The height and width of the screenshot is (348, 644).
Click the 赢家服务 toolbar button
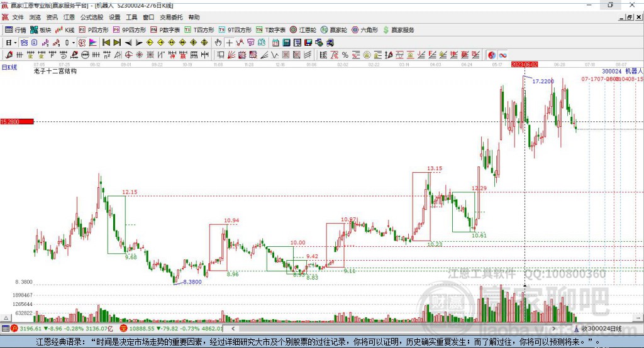pos(398,30)
